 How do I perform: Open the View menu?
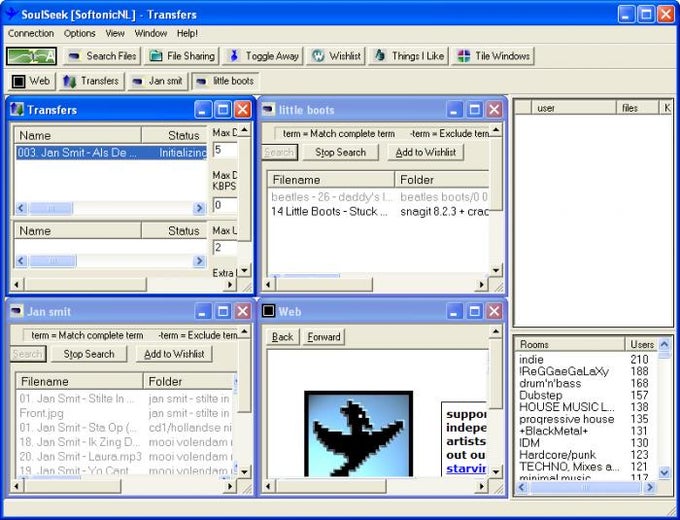(115, 33)
